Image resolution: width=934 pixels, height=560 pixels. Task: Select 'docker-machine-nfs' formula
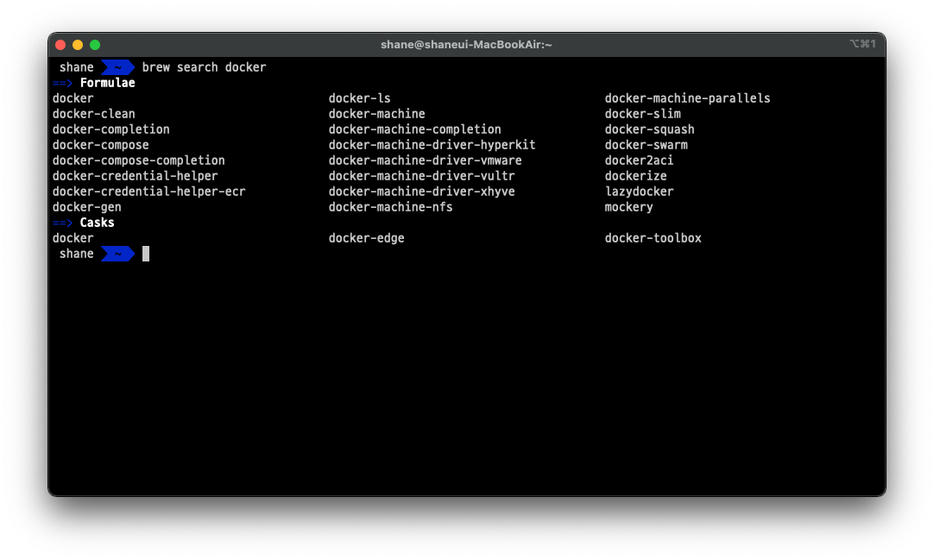click(x=391, y=207)
